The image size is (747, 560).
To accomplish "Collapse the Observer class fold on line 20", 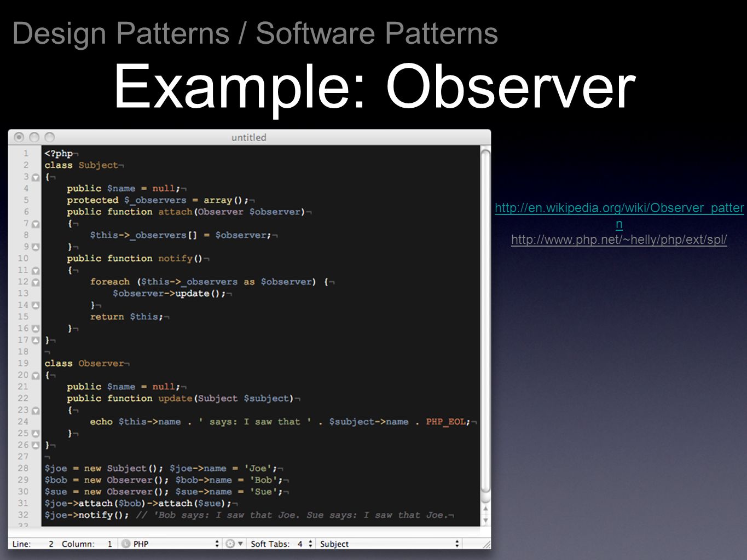I will 36,375.
